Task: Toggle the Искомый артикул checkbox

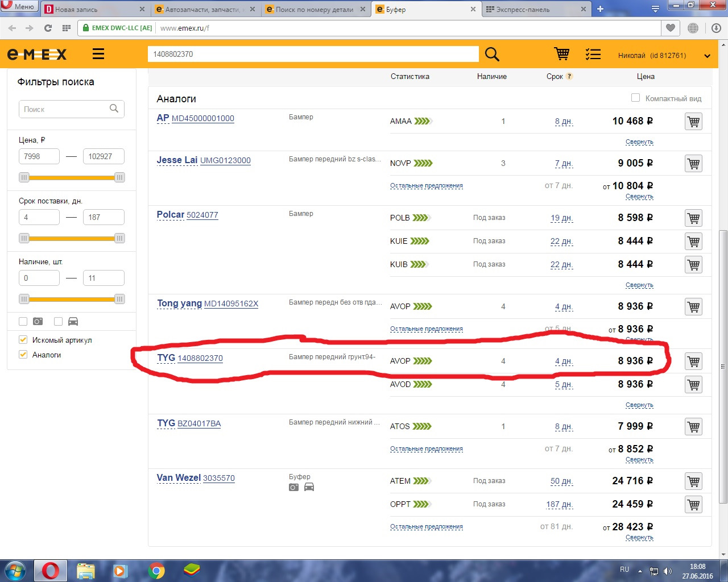Action: [x=23, y=340]
